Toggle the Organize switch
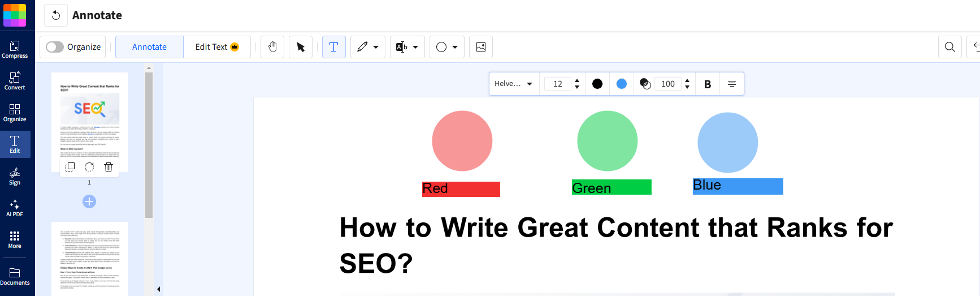This screenshot has height=296, width=980. (x=55, y=47)
